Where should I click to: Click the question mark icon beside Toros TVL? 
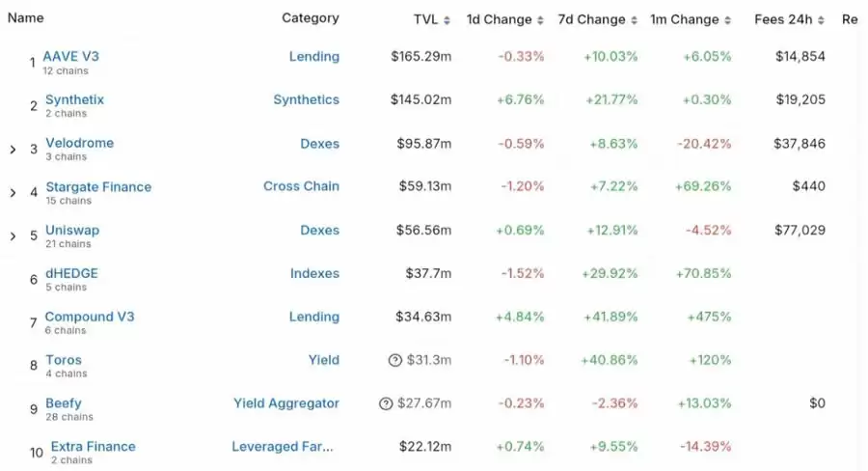394,360
